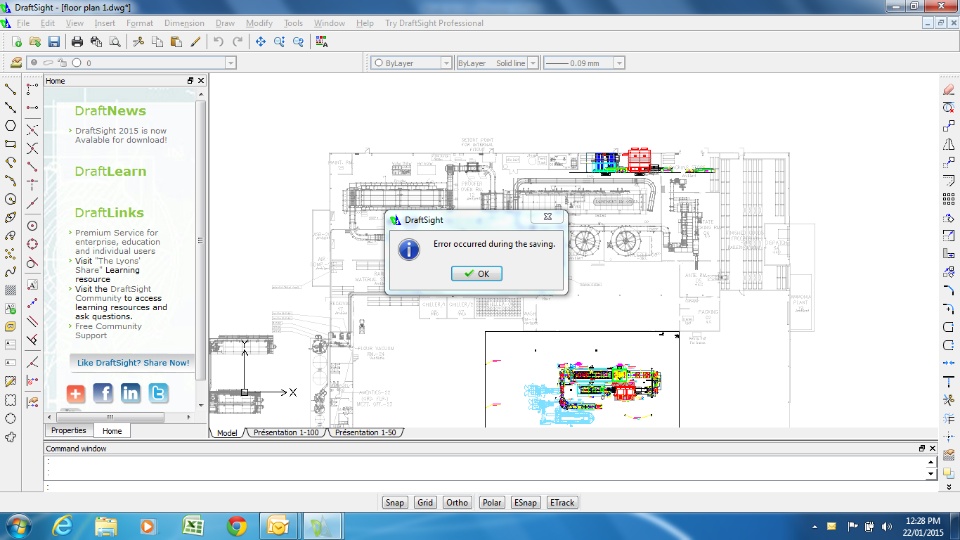This screenshot has height=540, width=960.
Task: Click OK in the error dialog
Action: point(476,274)
